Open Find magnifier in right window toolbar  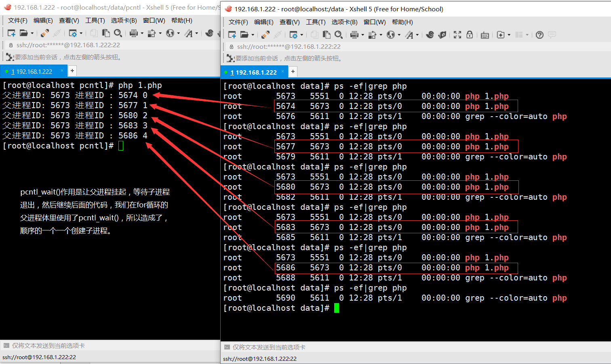339,35
